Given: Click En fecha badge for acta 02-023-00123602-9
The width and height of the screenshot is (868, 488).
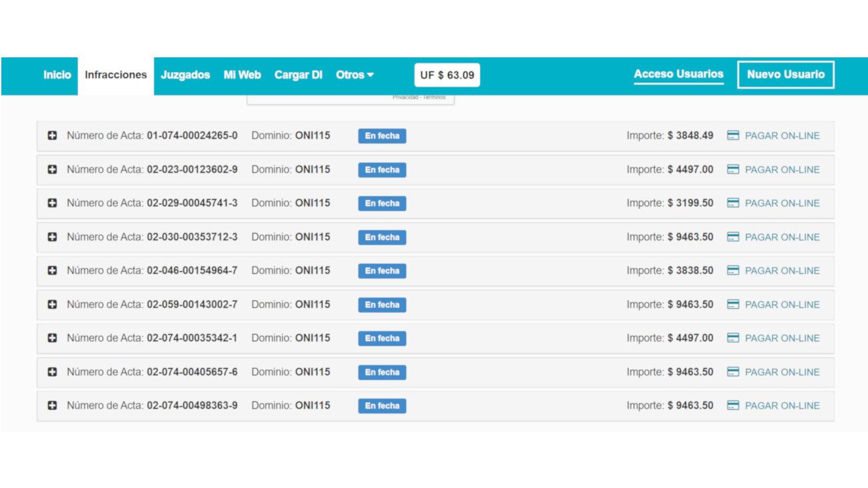Looking at the screenshot, I should (382, 170).
